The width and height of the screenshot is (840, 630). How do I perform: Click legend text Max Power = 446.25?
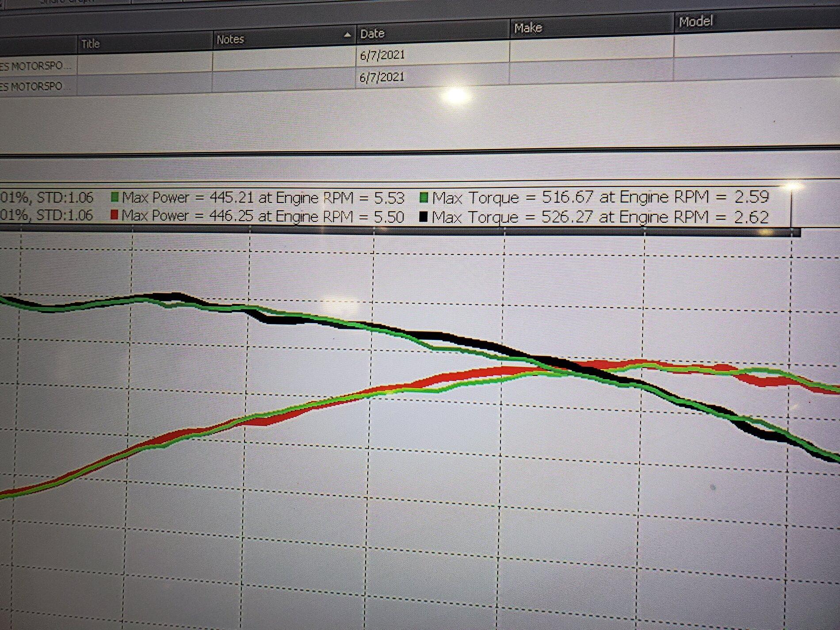pyautogui.click(x=187, y=216)
